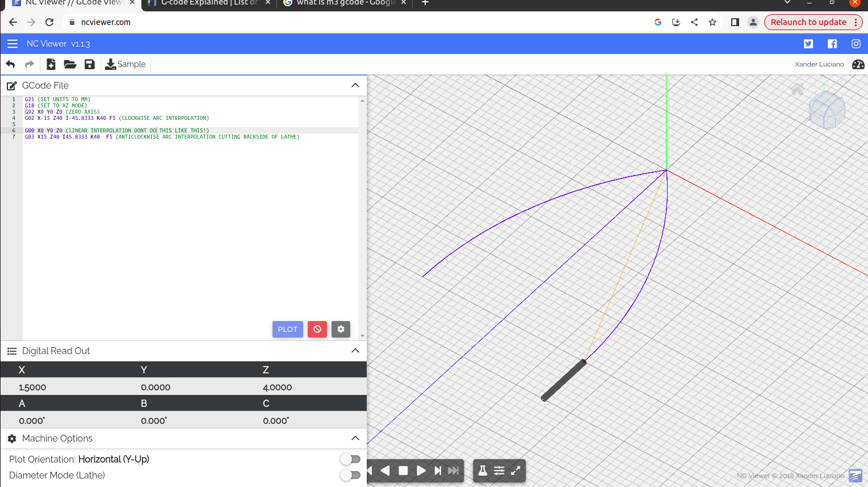The image size is (868, 487).
Task: Open a file via folder icon
Action: coord(70,64)
